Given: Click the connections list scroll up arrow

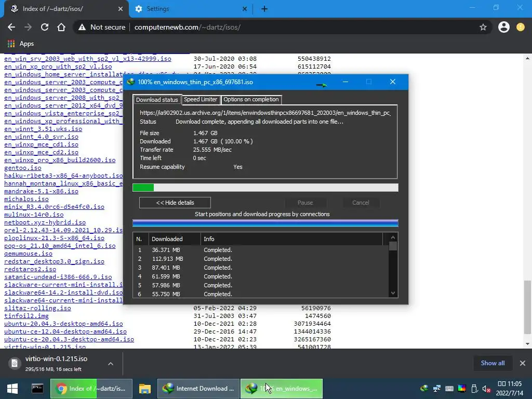Looking at the screenshot, I should pos(393,237).
